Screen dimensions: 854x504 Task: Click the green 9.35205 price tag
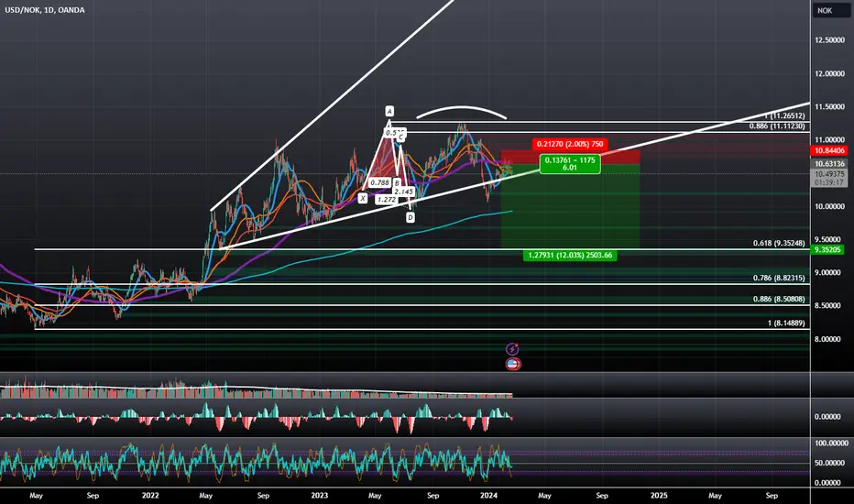(828, 249)
